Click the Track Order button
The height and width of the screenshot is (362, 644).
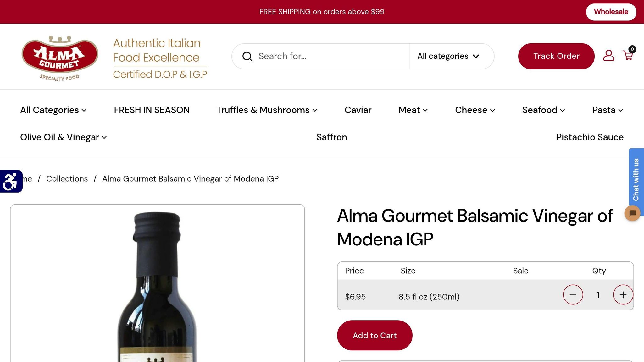pos(556,56)
